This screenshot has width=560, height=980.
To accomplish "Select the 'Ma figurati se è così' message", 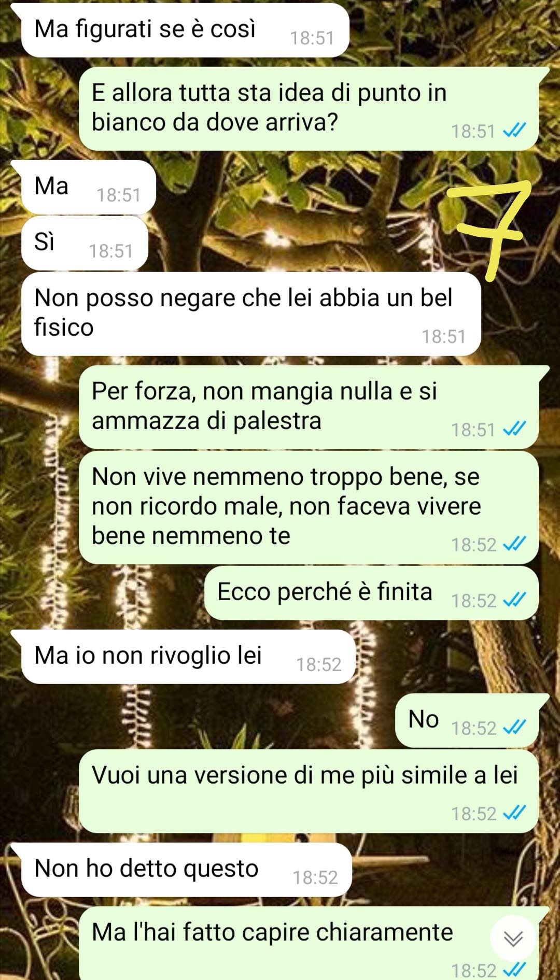I will coord(185,30).
